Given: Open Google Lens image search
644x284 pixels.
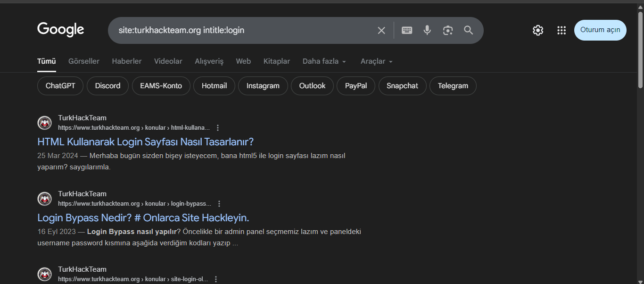Looking at the screenshot, I should tap(448, 30).
